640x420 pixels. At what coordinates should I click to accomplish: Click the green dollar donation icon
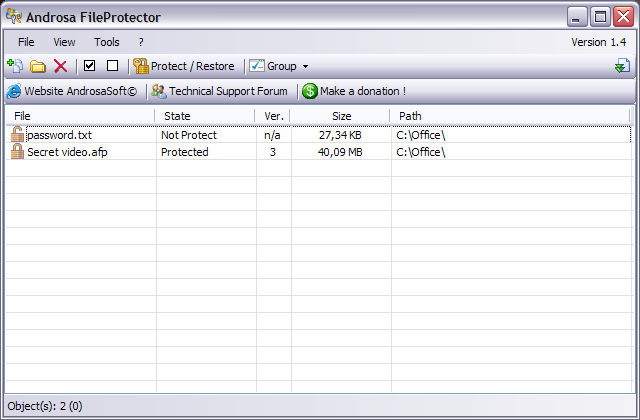(x=310, y=91)
